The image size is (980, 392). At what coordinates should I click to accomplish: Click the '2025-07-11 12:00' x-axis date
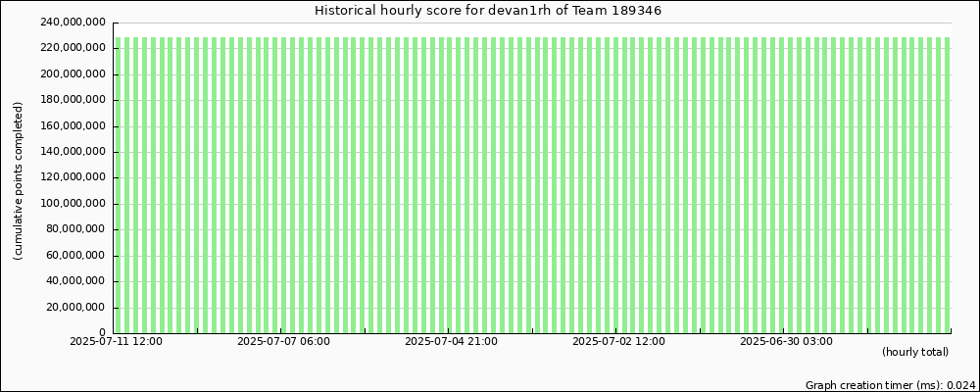coord(117,341)
